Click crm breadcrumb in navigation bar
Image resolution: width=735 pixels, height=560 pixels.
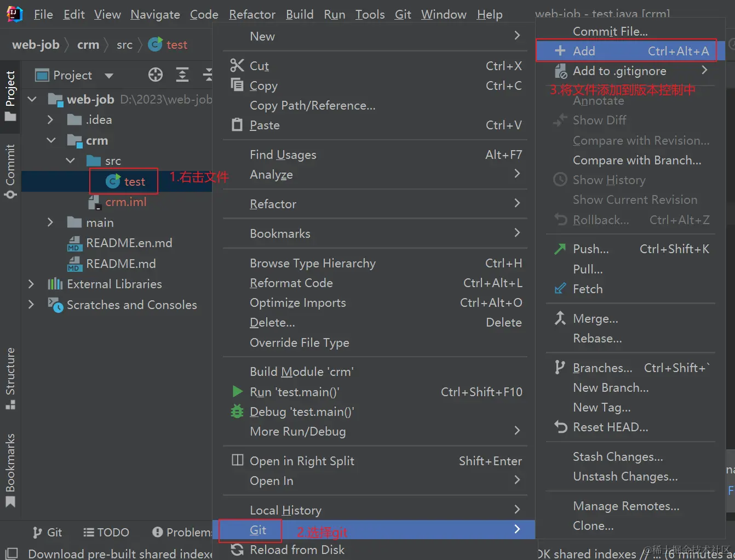click(x=88, y=44)
